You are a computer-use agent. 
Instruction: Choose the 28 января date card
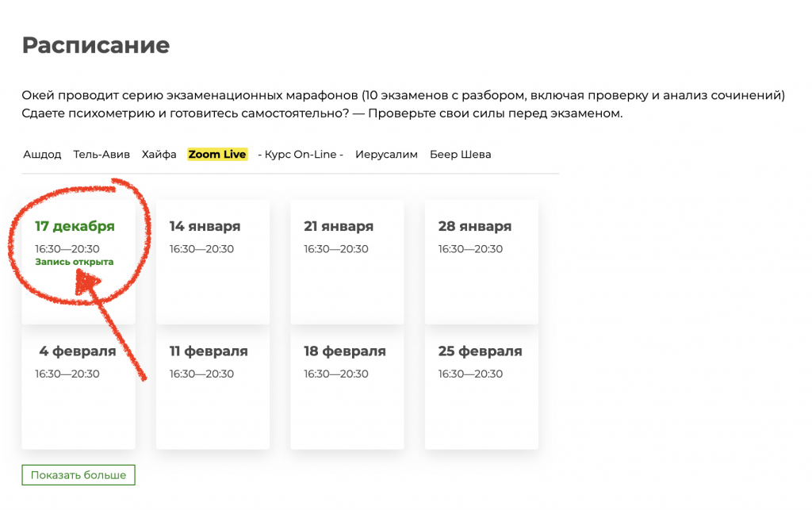pos(481,262)
